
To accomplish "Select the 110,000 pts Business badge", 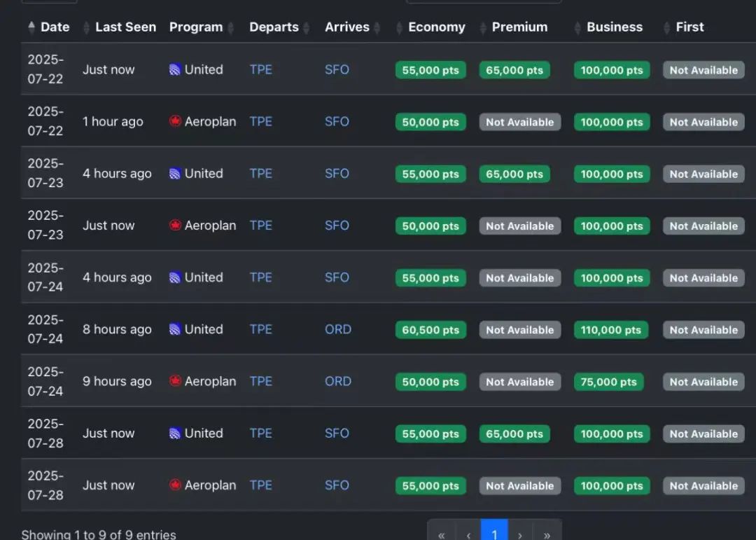I will (611, 330).
